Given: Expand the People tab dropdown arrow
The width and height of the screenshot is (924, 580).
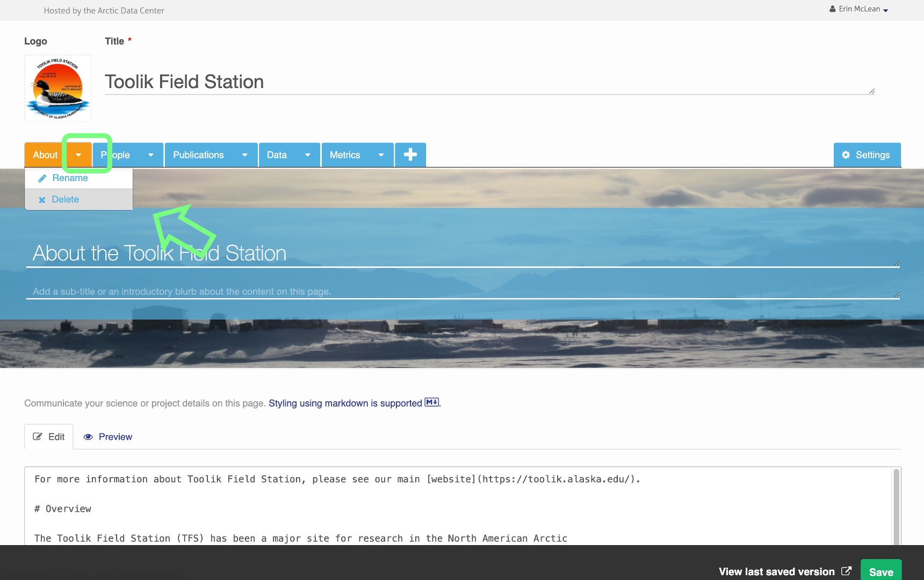Looking at the screenshot, I should coord(151,155).
